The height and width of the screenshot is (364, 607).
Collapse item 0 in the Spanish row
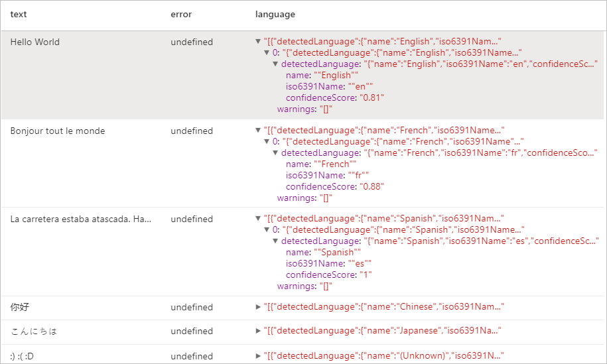[x=267, y=230]
